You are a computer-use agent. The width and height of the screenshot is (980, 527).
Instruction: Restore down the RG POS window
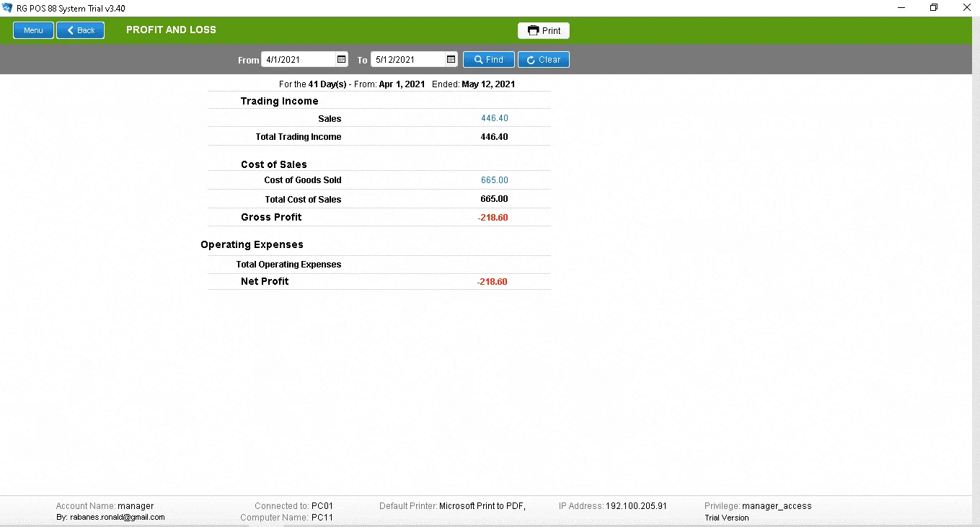[x=934, y=8]
